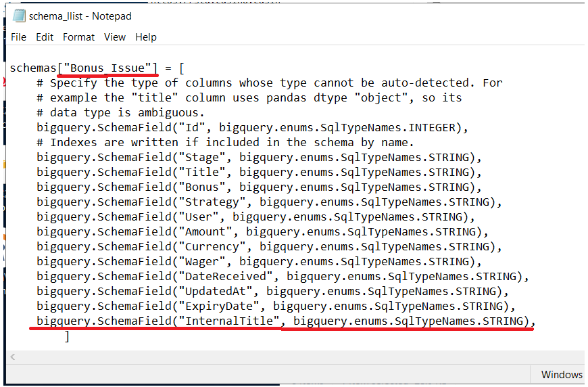Click the horizontal scrollbar left arrow
The image size is (588, 387).
[x=13, y=357]
